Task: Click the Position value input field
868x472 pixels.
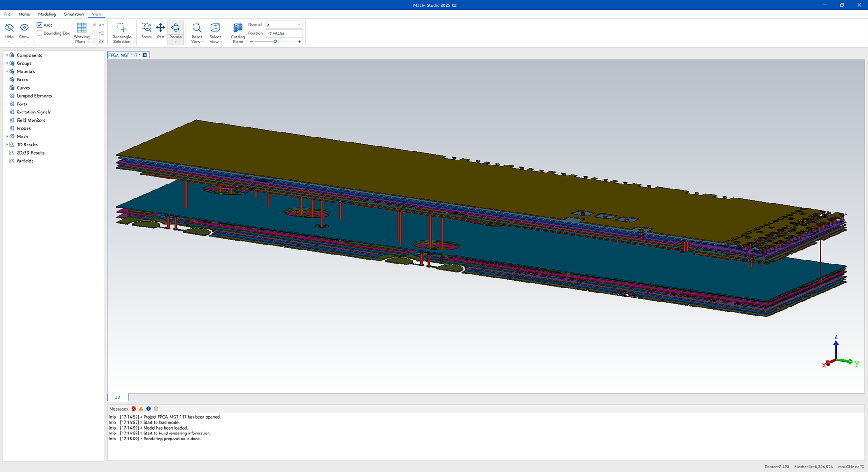Action: point(283,33)
